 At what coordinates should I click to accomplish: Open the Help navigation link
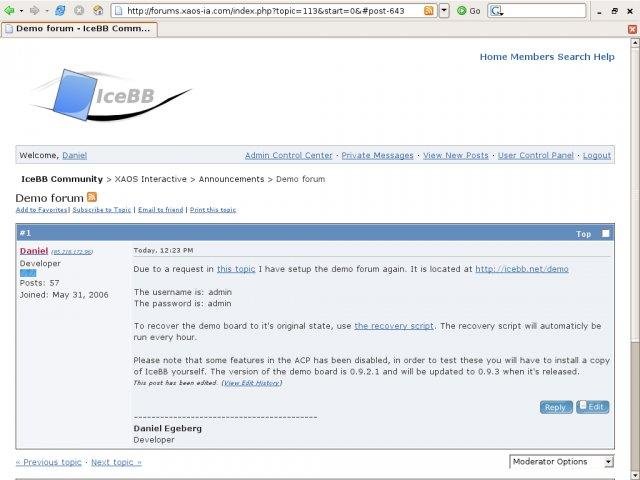[604, 57]
